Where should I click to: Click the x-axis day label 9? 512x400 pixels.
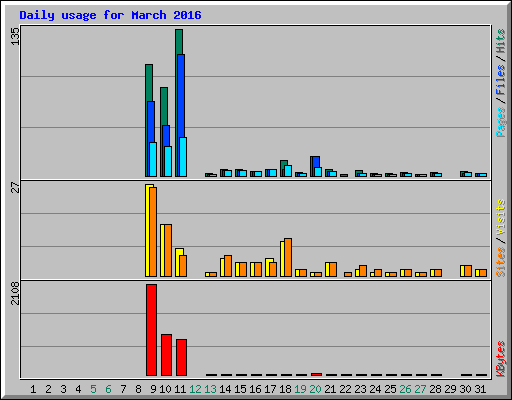point(153,389)
